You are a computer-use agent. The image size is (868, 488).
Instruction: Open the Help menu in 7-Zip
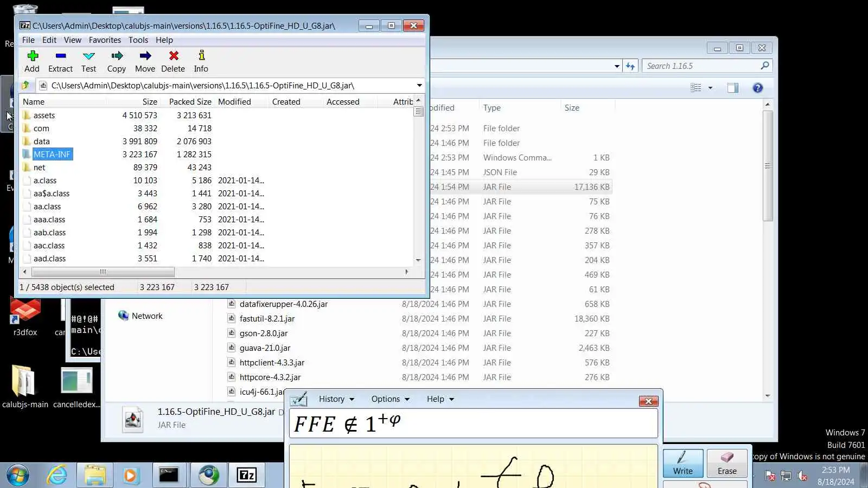click(x=164, y=40)
